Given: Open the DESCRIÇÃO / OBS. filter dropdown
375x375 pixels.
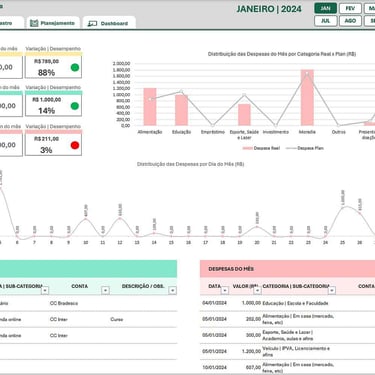Looking at the screenshot, I should (172, 290).
